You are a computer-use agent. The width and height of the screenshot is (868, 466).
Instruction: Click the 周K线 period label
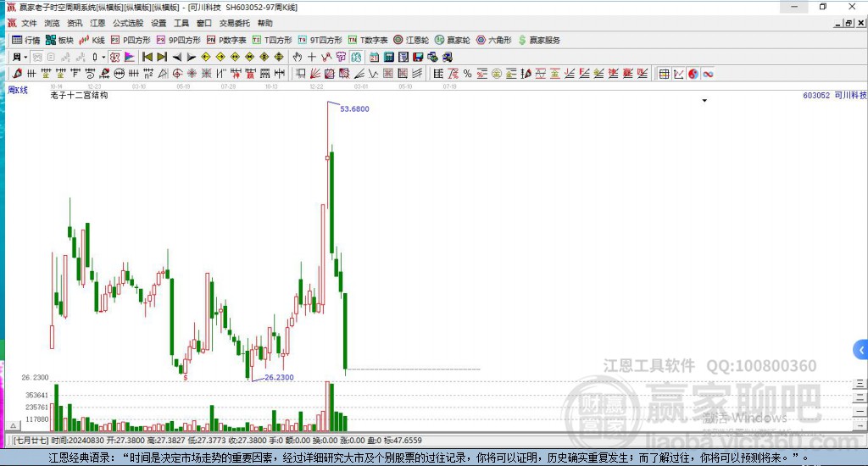click(x=18, y=90)
